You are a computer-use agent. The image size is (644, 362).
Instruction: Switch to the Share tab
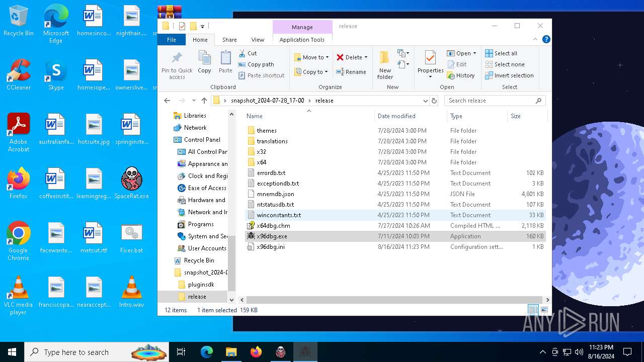pos(229,40)
